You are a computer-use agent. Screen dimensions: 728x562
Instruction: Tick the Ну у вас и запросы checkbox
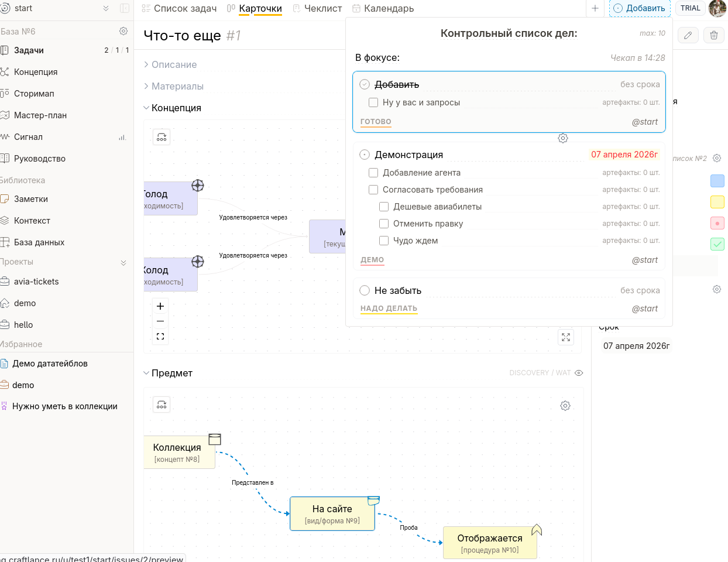click(373, 102)
